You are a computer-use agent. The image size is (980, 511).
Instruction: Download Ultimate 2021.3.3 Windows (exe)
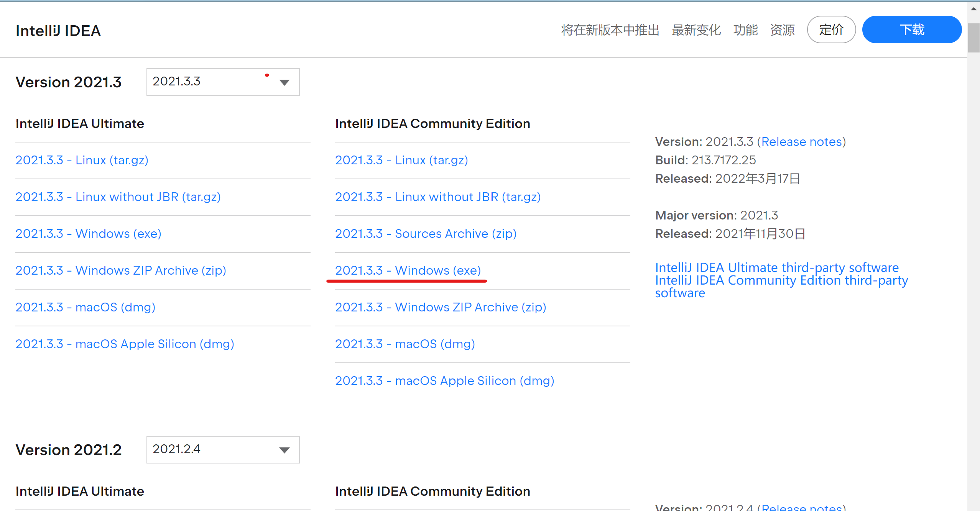(x=88, y=234)
